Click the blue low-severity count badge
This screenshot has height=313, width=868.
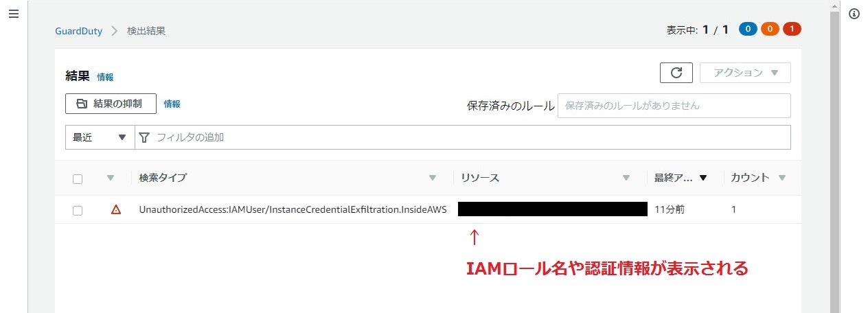point(749,30)
